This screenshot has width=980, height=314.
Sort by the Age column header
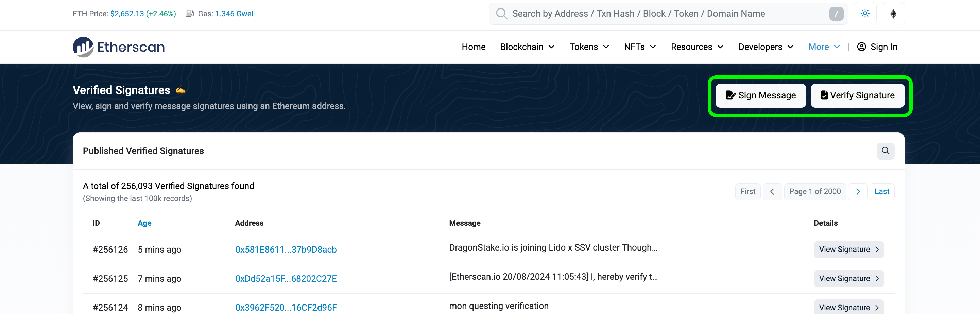click(x=144, y=223)
